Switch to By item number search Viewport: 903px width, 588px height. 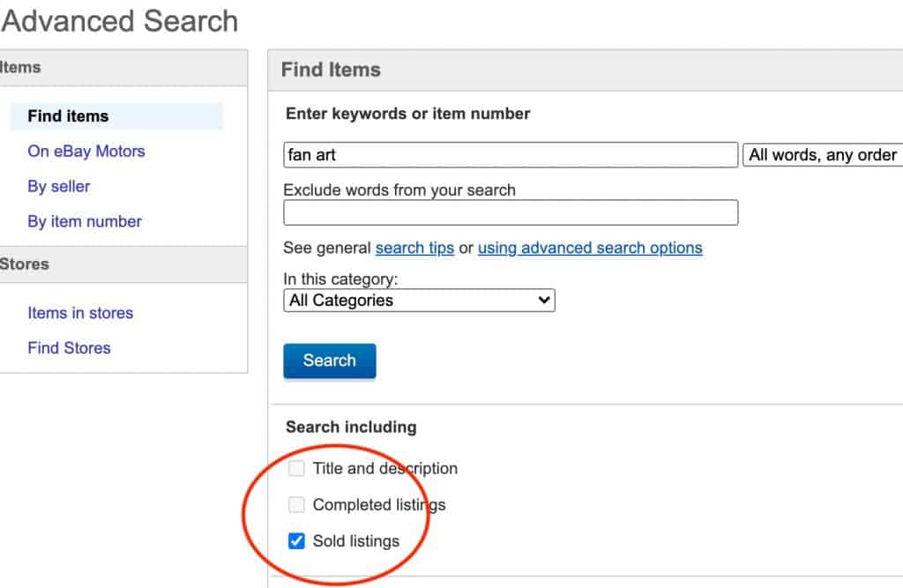[85, 221]
